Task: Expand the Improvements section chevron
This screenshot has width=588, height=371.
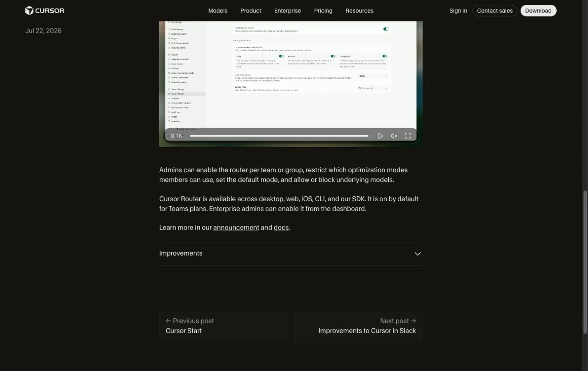Action: click(x=418, y=254)
